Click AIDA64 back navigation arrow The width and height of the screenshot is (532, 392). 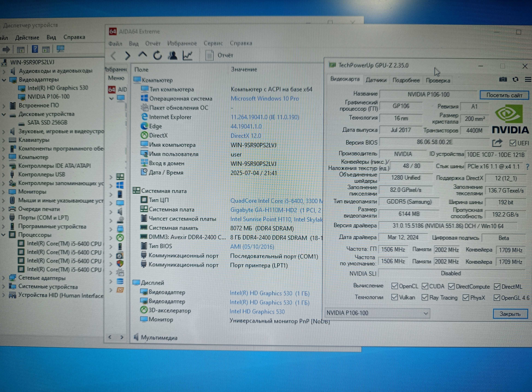click(113, 56)
